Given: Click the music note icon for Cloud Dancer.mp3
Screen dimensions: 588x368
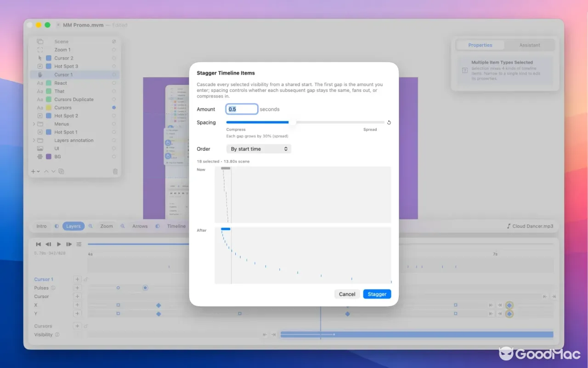Looking at the screenshot, I should pos(509,226).
